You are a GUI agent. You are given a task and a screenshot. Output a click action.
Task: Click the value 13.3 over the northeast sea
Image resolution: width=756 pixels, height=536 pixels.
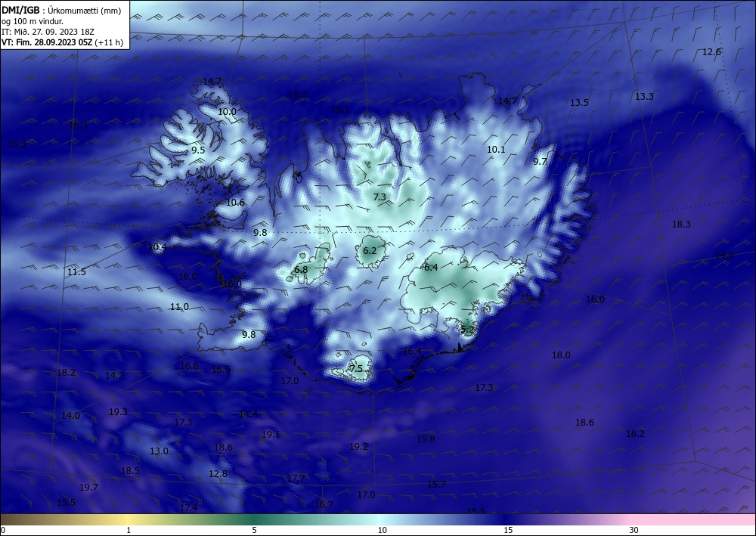tap(644, 97)
